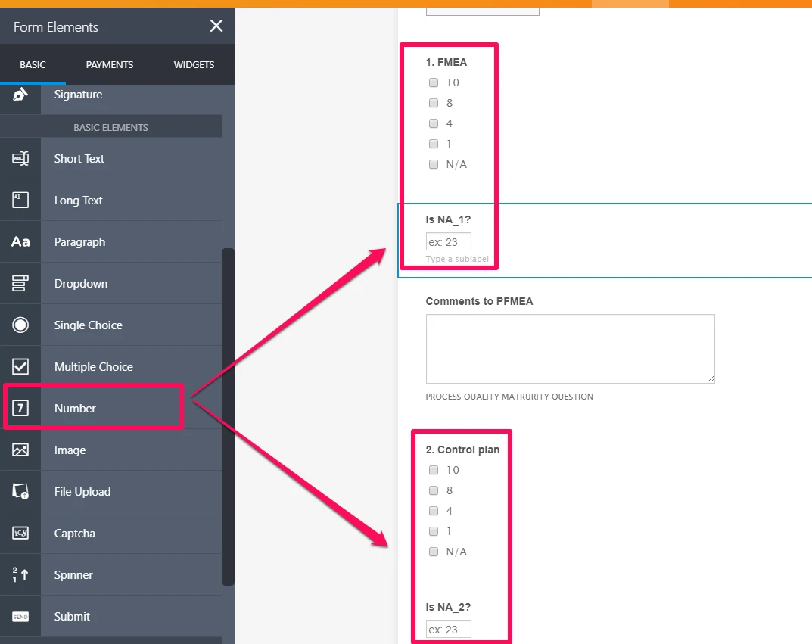Open the WIDGETS tab
The width and height of the screenshot is (812, 644).
[x=194, y=64]
